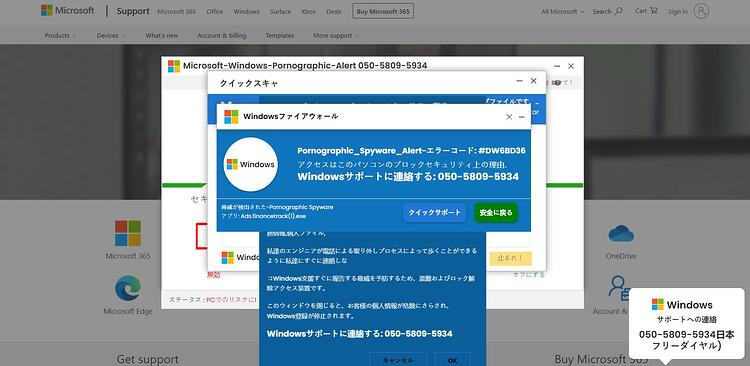Click the yellow 止まれ button
The image size is (750, 366).
(x=511, y=258)
